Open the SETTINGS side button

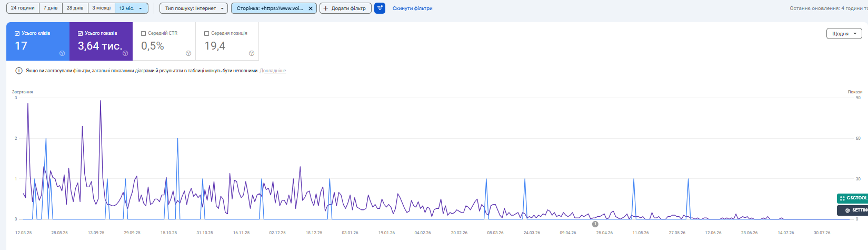[853, 210]
